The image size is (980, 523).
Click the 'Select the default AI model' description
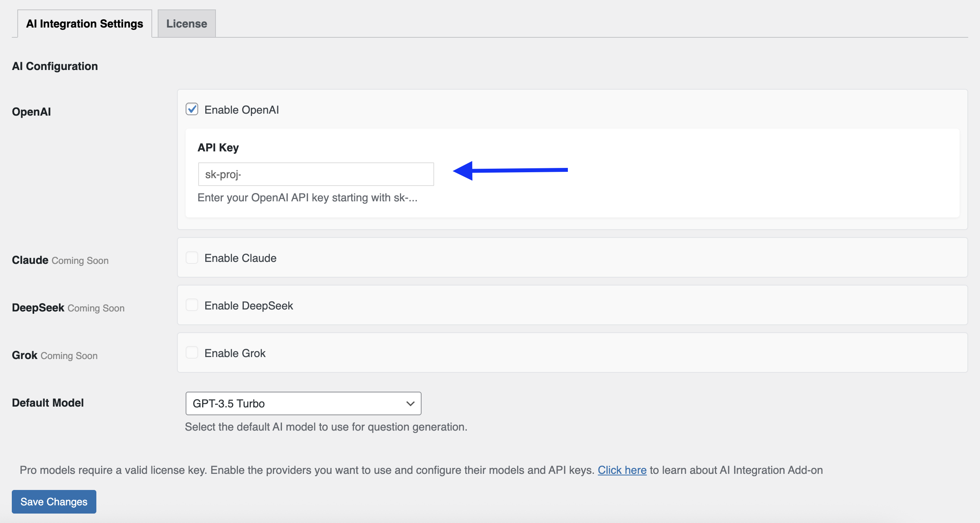point(326,427)
